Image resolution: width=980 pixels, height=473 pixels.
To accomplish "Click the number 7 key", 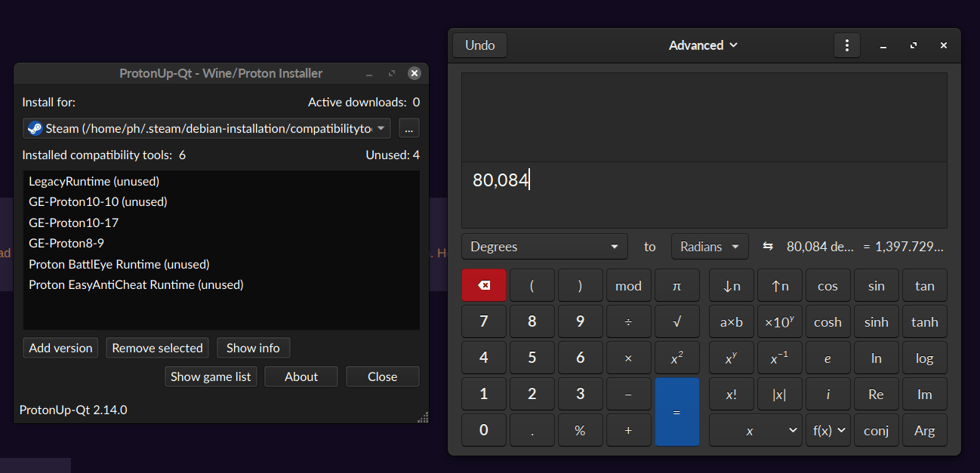I will click(484, 321).
